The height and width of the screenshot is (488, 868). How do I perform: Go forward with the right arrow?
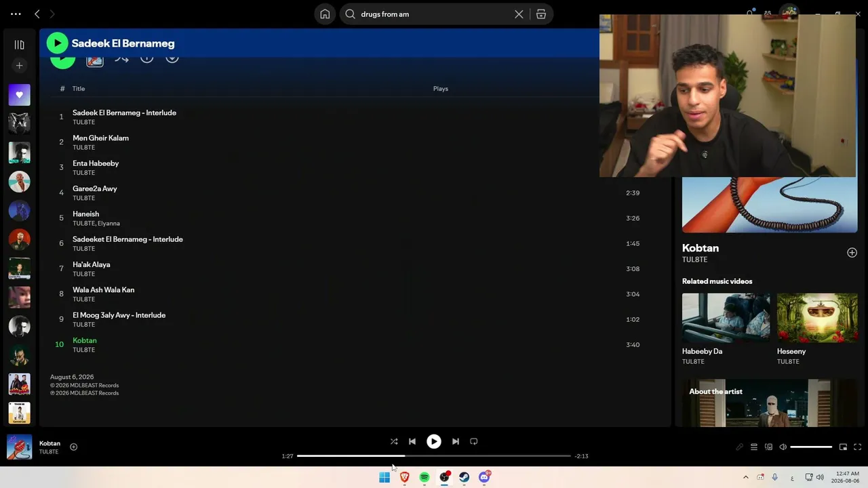[52, 14]
